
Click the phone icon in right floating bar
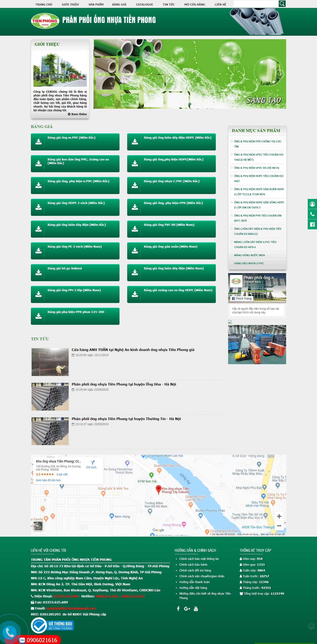pos(312,214)
